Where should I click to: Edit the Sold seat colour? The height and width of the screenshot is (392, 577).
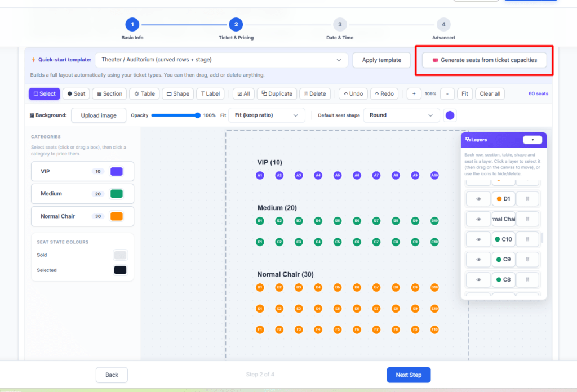click(121, 255)
